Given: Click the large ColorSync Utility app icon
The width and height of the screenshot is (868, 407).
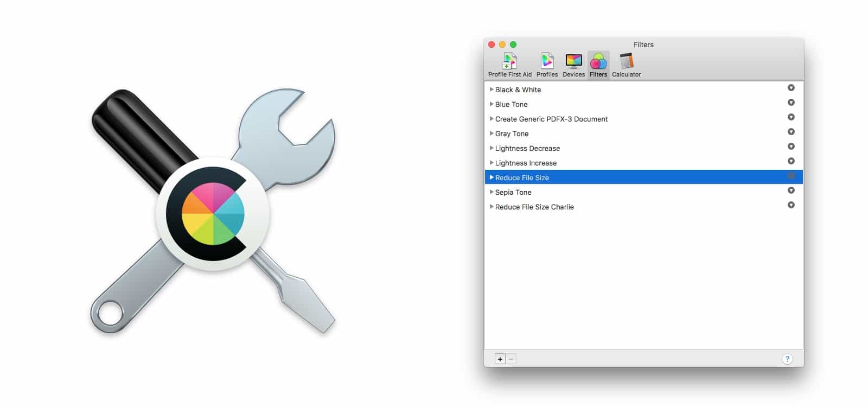Looking at the screenshot, I should point(213,212).
